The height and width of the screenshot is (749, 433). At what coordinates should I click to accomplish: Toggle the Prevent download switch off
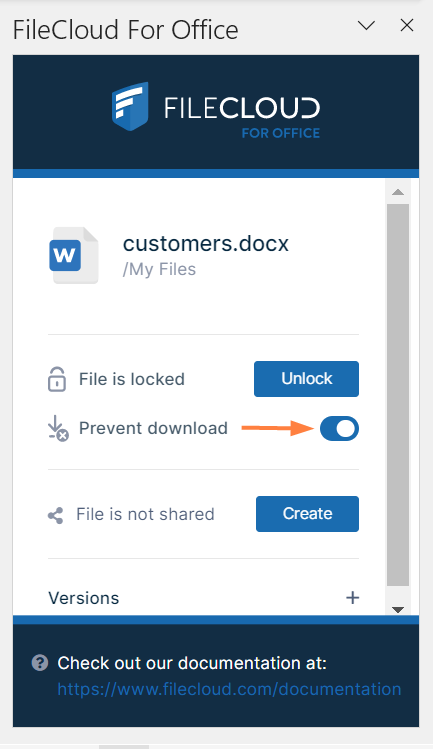click(339, 428)
